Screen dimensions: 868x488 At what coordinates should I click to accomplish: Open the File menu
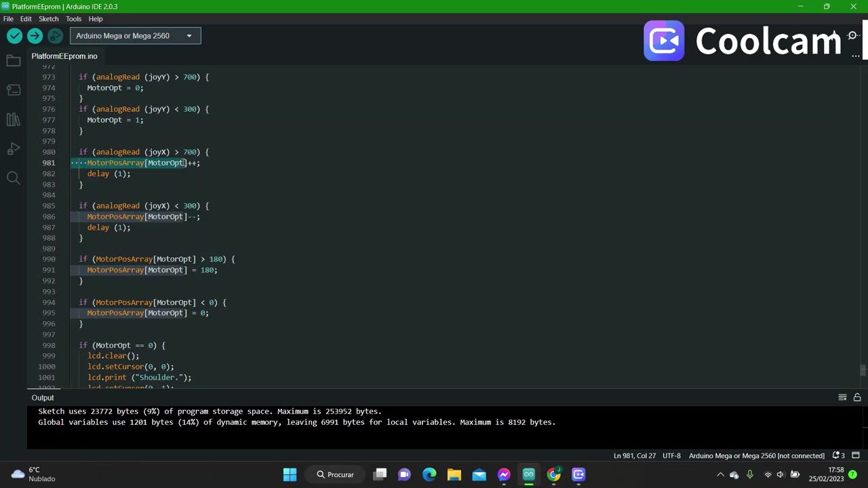[8, 19]
